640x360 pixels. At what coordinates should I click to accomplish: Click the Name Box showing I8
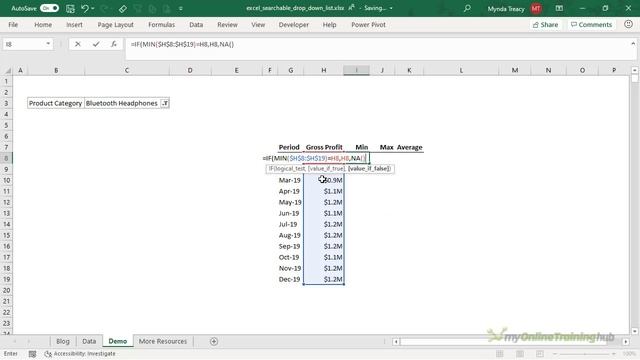pos(24,44)
